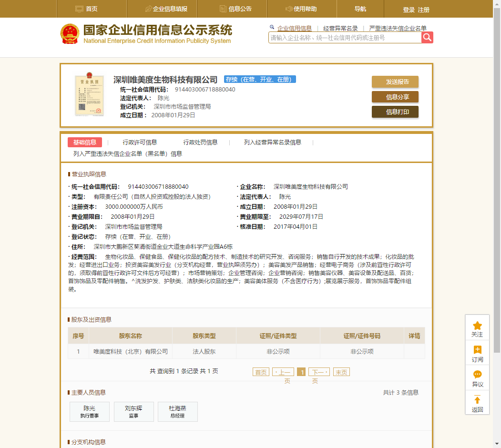
Task: Click the 订阅 subscribe icon
Action: pos(477,350)
